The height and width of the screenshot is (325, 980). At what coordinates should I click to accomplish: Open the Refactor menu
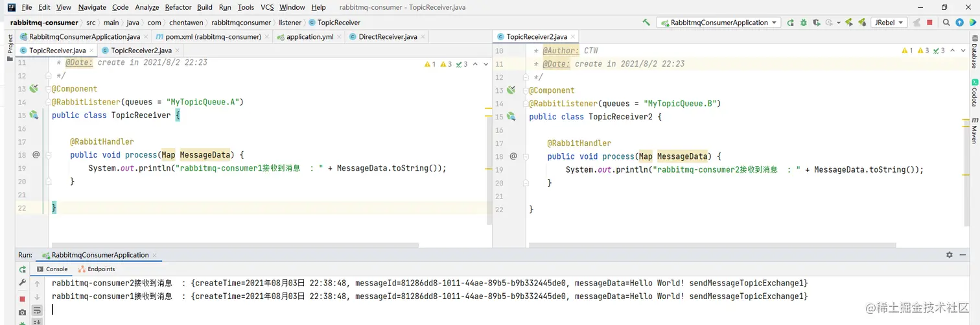[x=178, y=7]
